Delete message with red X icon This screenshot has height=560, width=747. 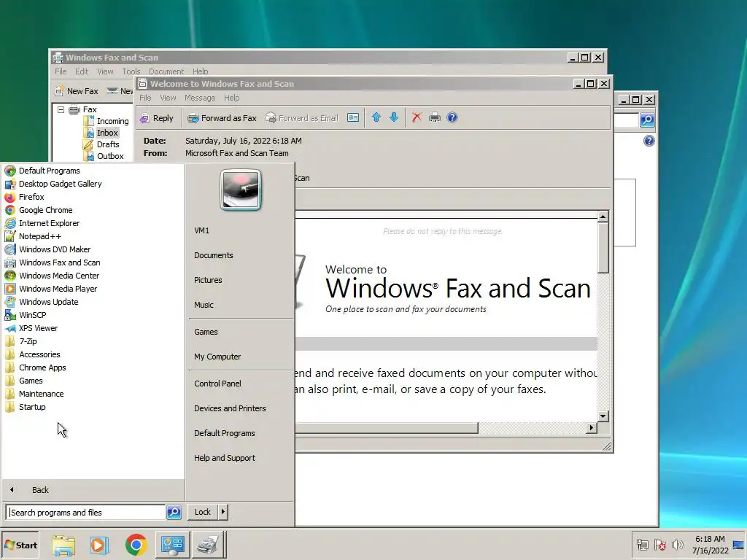coord(417,117)
